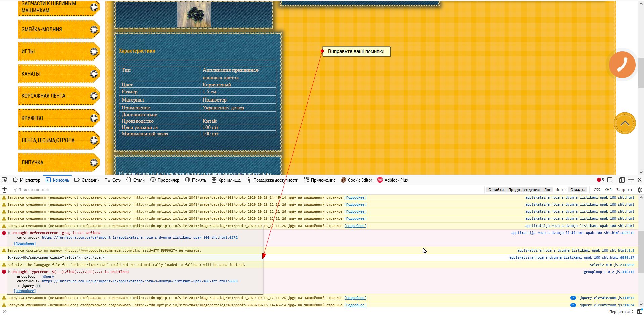This screenshot has height=322, width=644.
Task: Click the error count badge showing 5
Action: click(600, 180)
